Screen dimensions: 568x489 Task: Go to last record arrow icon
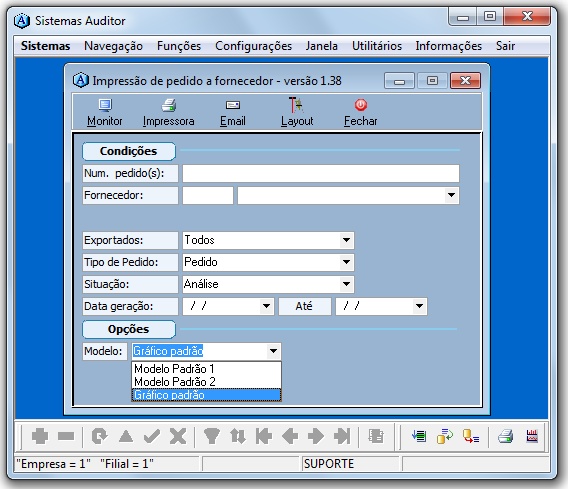(x=342, y=436)
